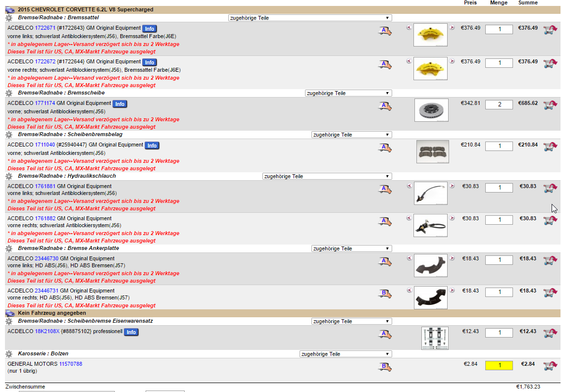
Task: Open the zugehörige Teile dropdown for Bremssattel
Action: click(310, 18)
